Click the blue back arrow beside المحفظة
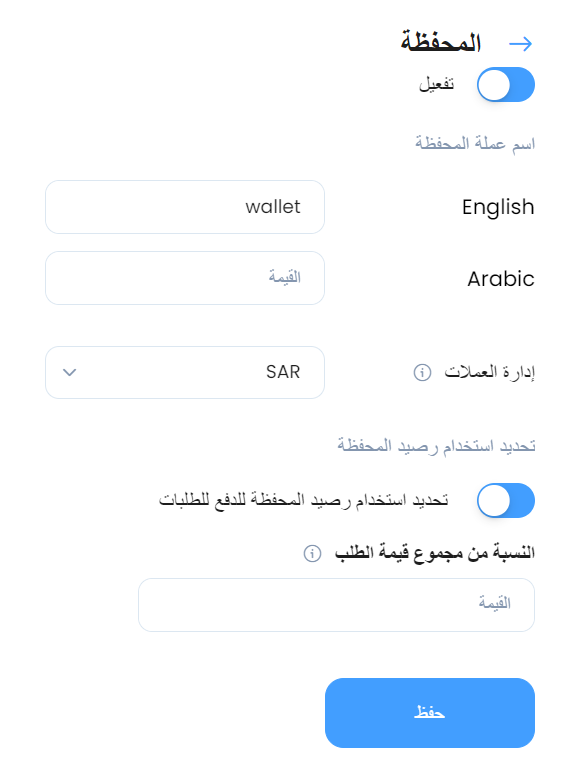 point(520,44)
